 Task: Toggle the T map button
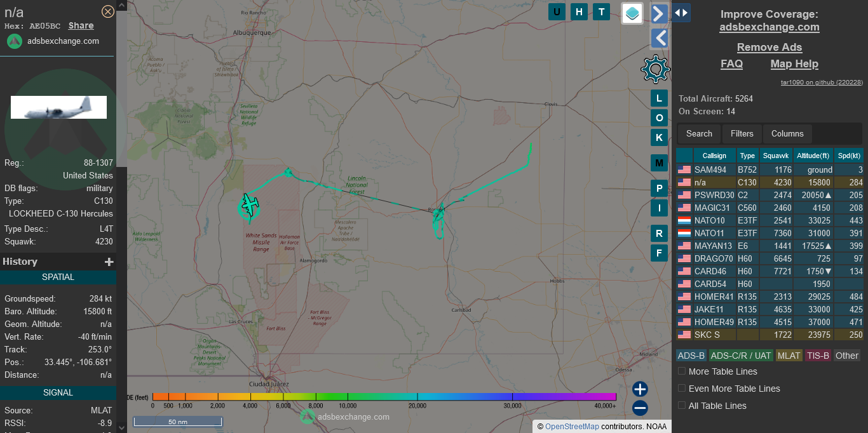pos(601,11)
